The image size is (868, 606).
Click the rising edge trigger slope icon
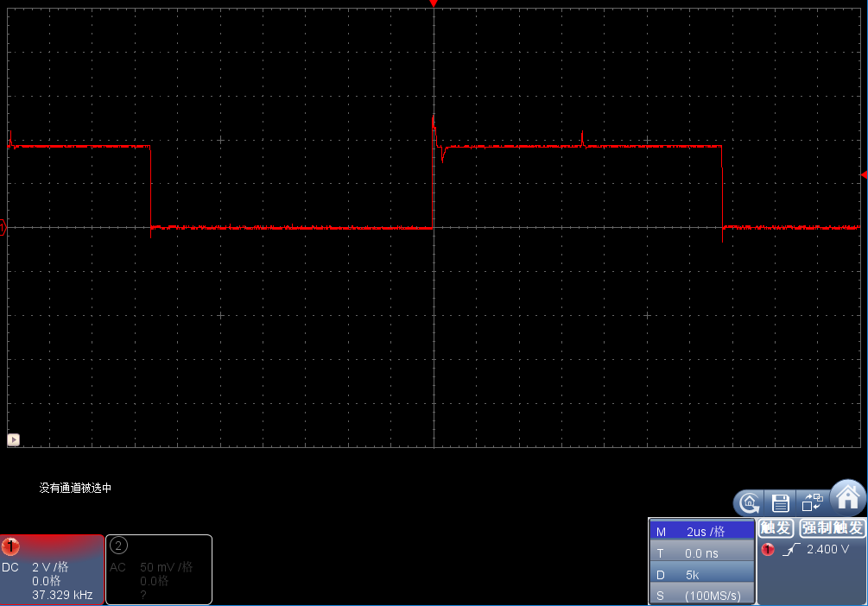point(792,549)
